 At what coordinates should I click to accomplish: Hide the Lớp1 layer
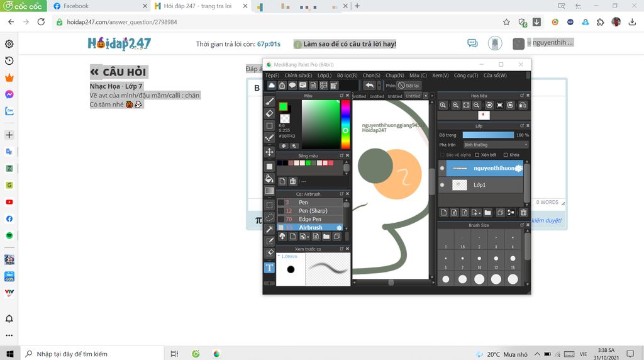click(x=442, y=185)
